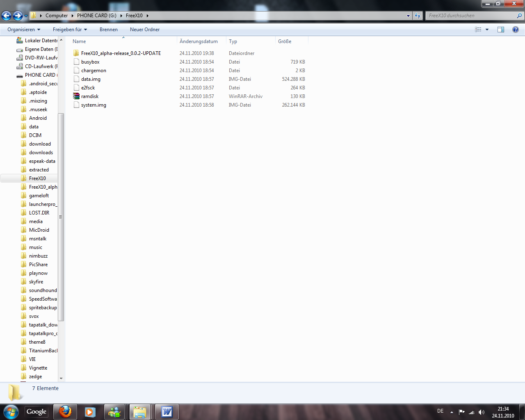Click the Google toolbar in taskbar

tap(36, 412)
